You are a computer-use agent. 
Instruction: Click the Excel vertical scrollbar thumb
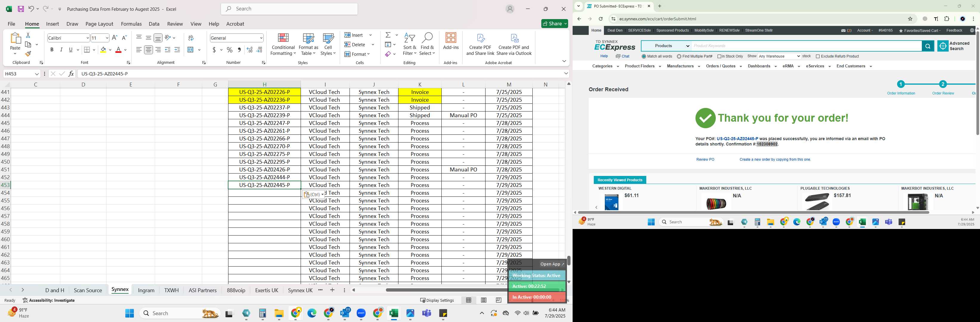tap(569, 260)
